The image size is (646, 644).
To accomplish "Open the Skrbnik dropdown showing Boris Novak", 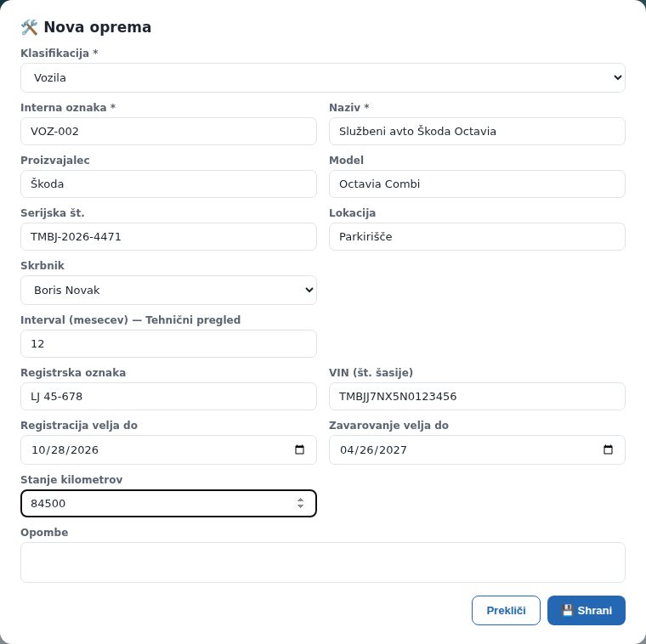I will pos(168,291).
